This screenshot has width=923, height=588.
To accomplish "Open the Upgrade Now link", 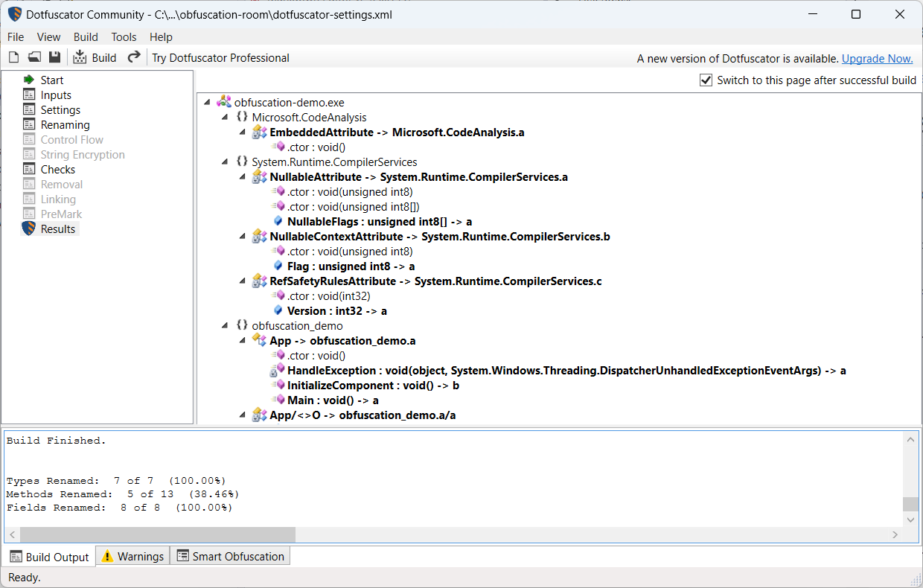I will coord(877,59).
